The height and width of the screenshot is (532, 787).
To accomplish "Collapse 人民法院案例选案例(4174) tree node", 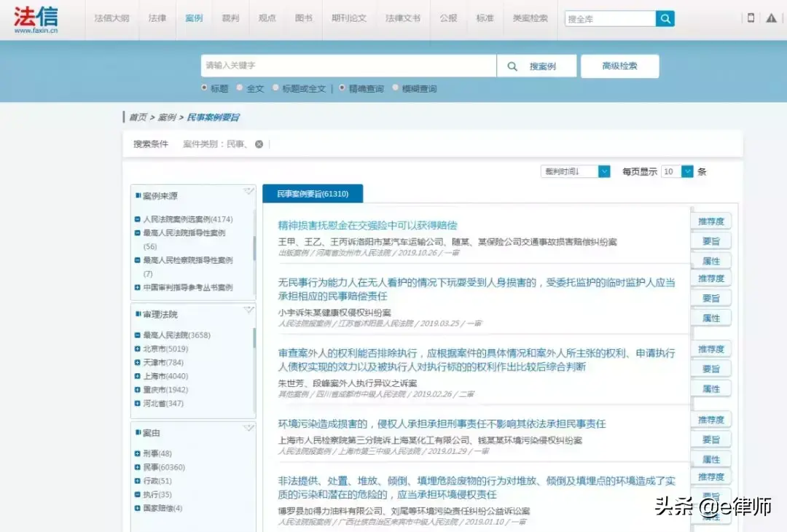I will pyautogui.click(x=138, y=219).
